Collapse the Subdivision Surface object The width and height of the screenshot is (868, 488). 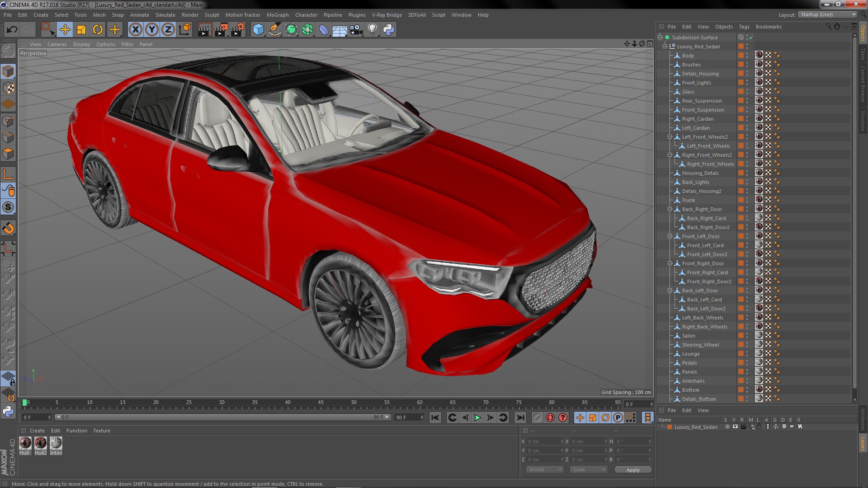point(660,38)
